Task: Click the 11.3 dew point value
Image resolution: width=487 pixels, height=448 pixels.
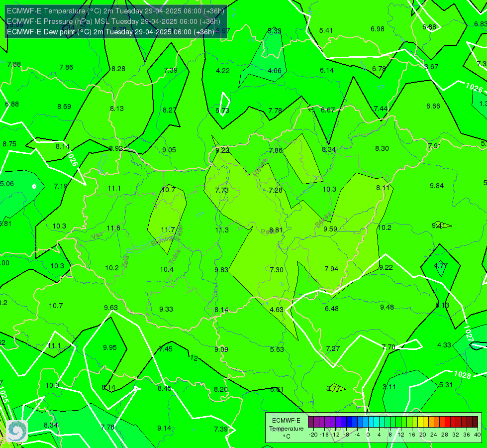Action: [222, 230]
